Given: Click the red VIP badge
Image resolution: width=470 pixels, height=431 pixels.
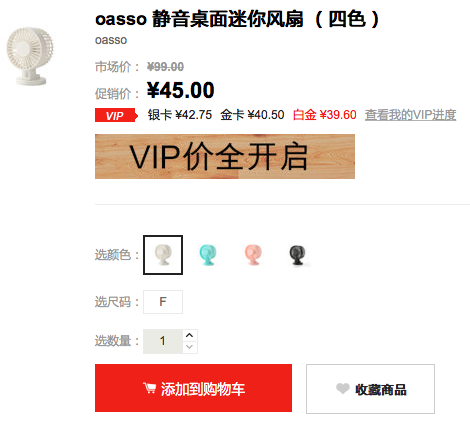Looking at the screenshot, I should [116, 115].
